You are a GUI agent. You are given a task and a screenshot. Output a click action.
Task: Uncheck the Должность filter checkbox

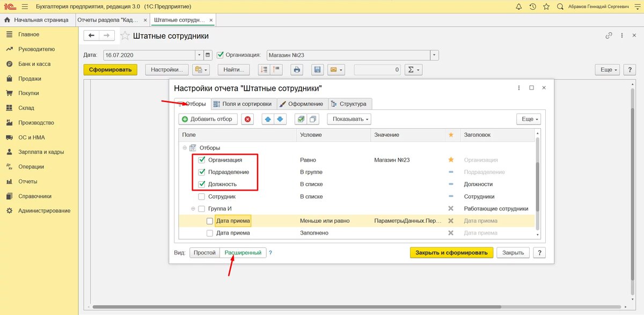click(x=202, y=184)
